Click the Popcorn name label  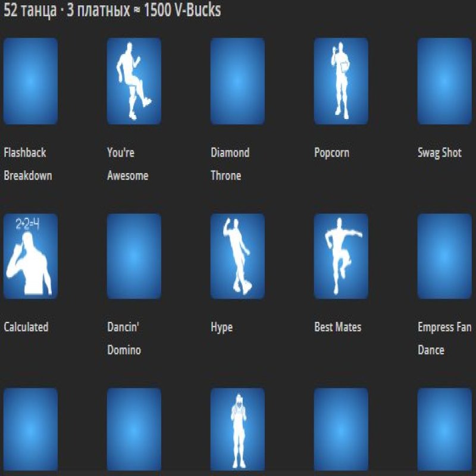click(331, 152)
